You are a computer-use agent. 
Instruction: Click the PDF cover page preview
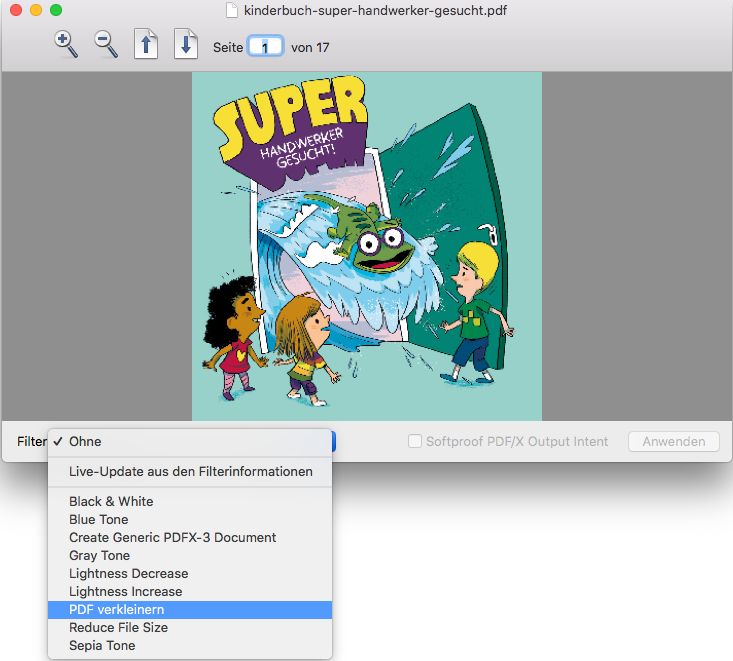[367, 246]
